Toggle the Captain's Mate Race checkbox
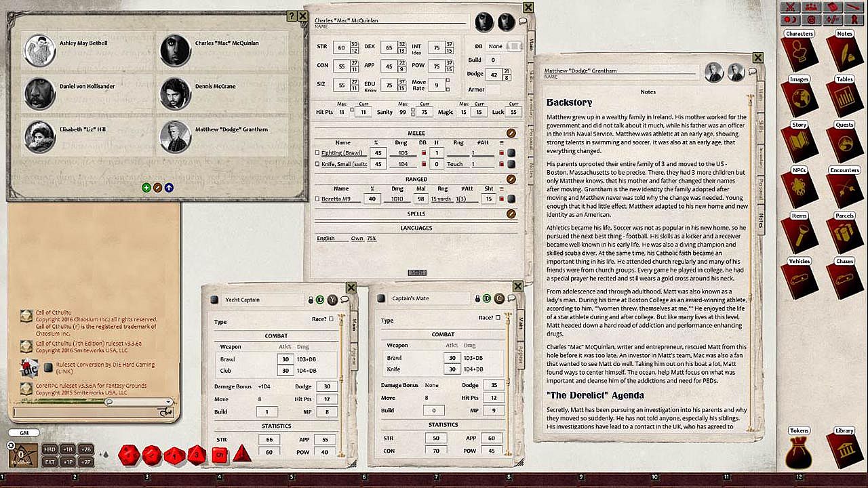 498,317
